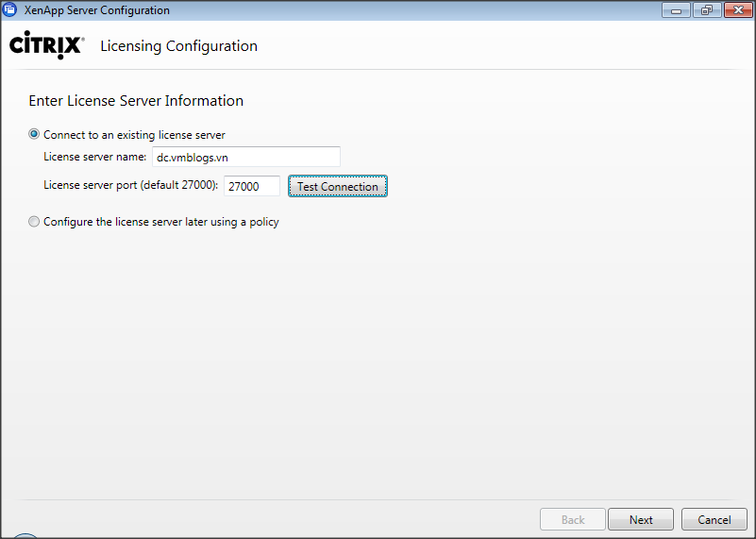Cancel the licensing configuration wizard
The image size is (756, 539).
coord(714,519)
